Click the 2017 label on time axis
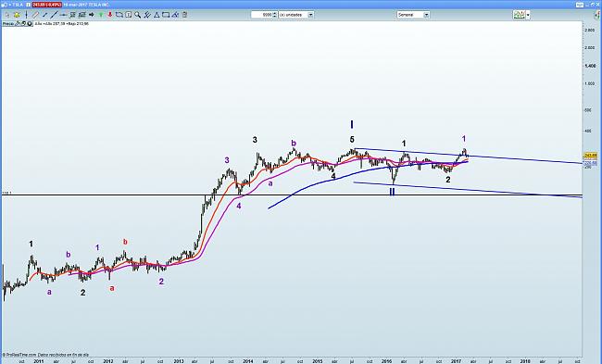The height and width of the screenshot is (364, 602). pyautogui.click(x=456, y=361)
